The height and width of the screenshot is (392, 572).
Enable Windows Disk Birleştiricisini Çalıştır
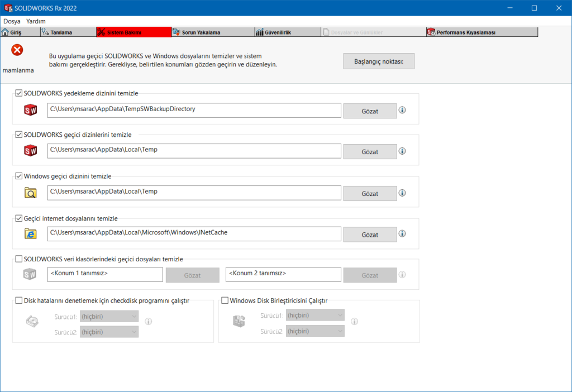click(x=225, y=300)
